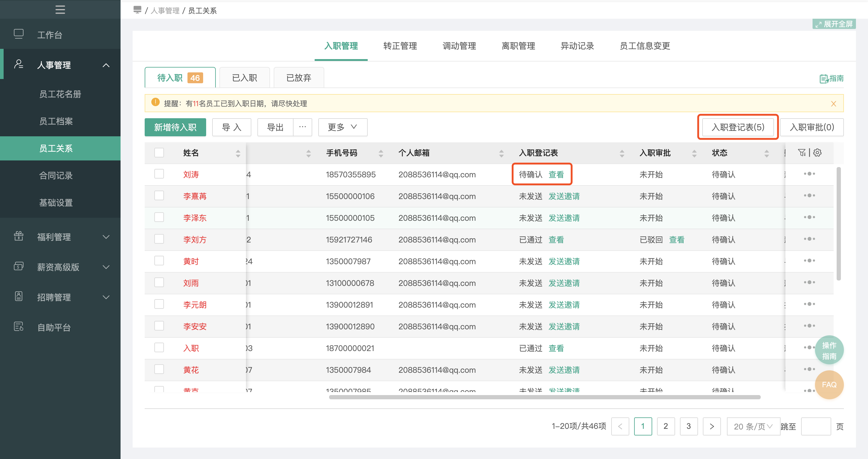Click the home monitor breadcrumb icon
The width and height of the screenshot is (868, 459).
coord(137,10)
